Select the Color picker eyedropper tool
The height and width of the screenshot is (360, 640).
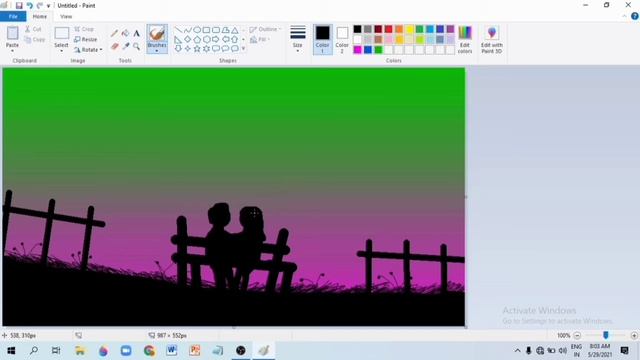click(x=125, y=47)
